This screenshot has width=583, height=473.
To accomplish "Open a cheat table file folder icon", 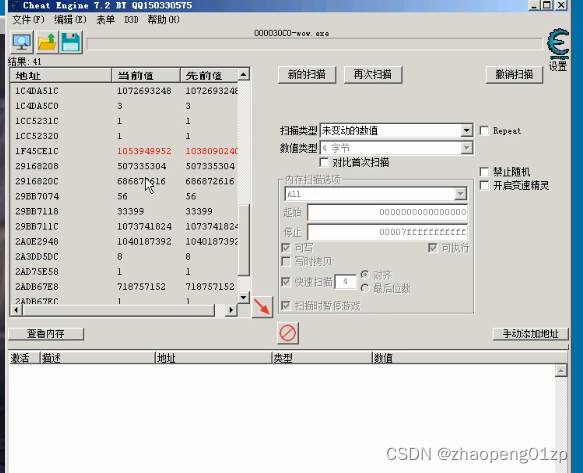I will 46,42.
